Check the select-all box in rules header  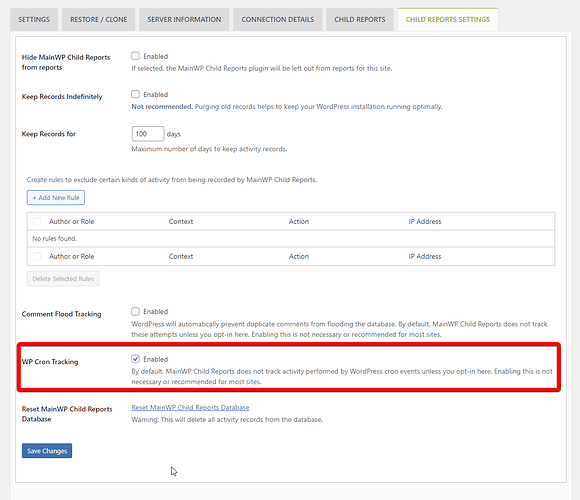click(x=37, y=221)
